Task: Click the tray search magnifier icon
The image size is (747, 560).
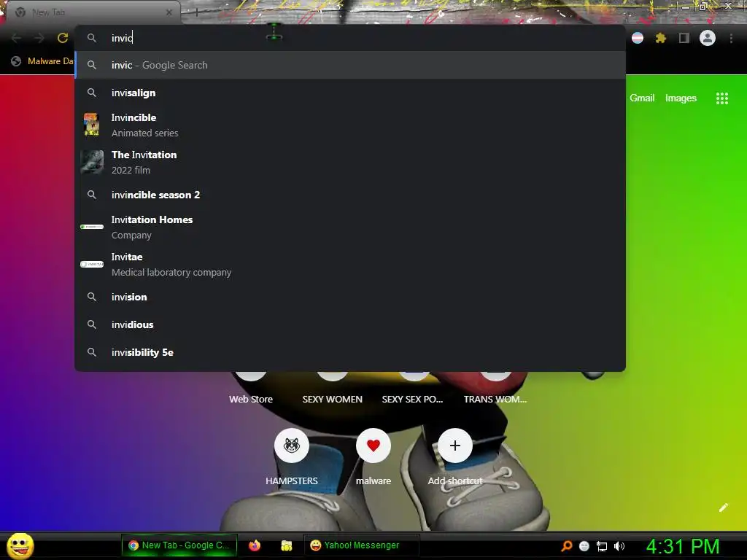Action: (x=566, y=545)
